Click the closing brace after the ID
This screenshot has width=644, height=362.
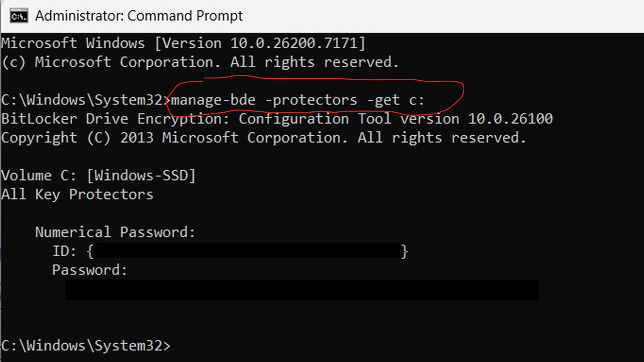tap(404, 251)
